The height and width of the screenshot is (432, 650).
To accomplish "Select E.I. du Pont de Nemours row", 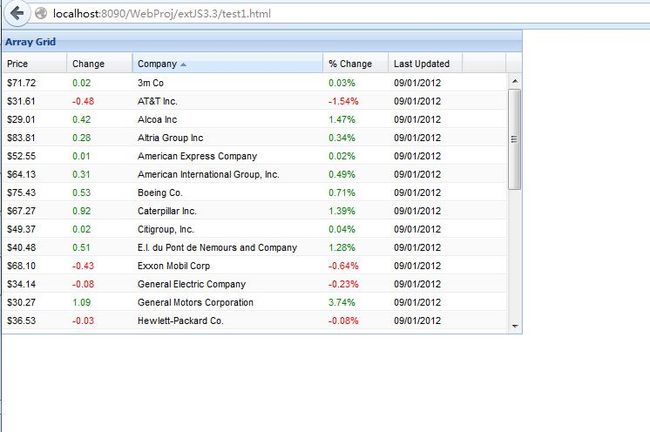I will [255, 247].
